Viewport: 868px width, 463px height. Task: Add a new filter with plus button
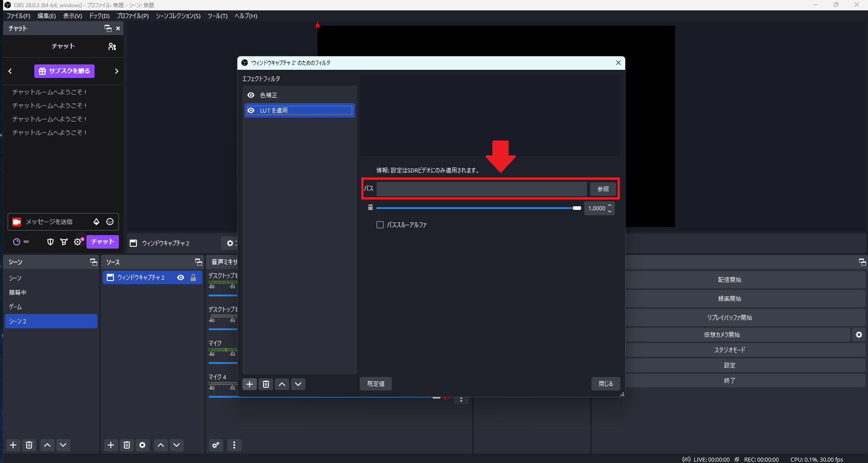(x=250, y=384)
